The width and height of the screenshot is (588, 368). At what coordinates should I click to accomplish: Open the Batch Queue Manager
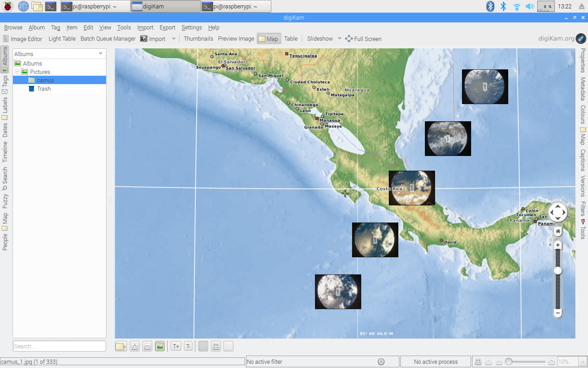pyautogui.click(x=108, y=39)
